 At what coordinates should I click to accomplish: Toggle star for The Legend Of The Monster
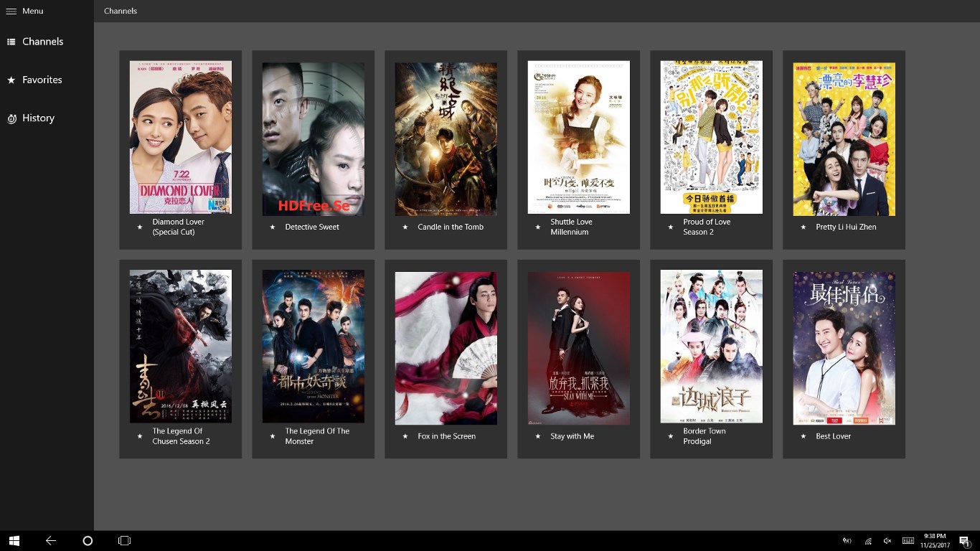coord(273,436)
